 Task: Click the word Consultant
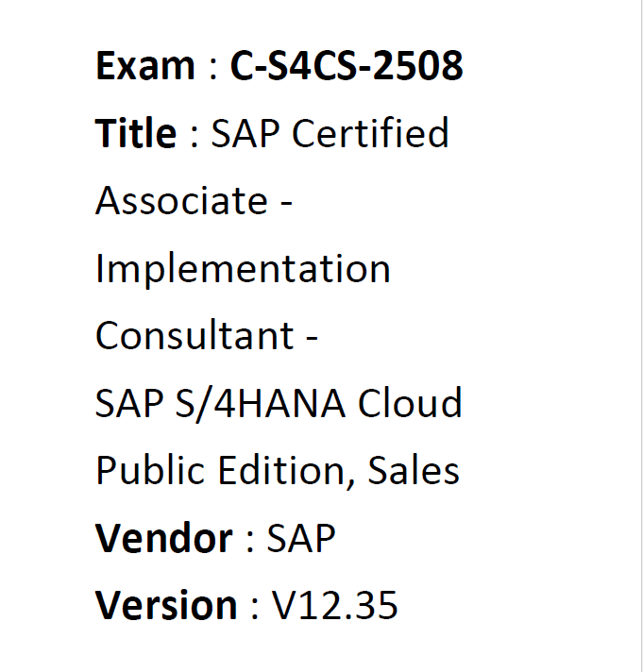[x=195, y=336]
